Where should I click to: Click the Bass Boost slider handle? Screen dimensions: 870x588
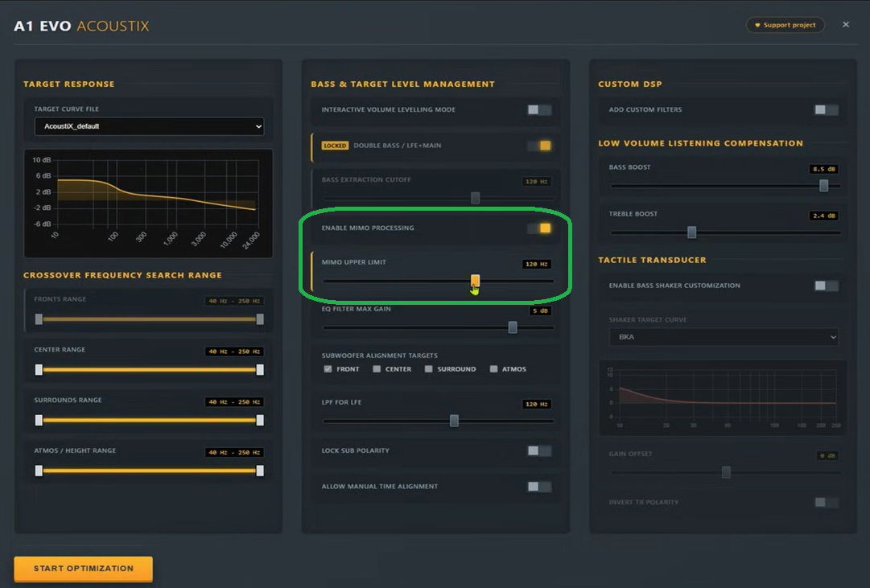tap(823, 186)
